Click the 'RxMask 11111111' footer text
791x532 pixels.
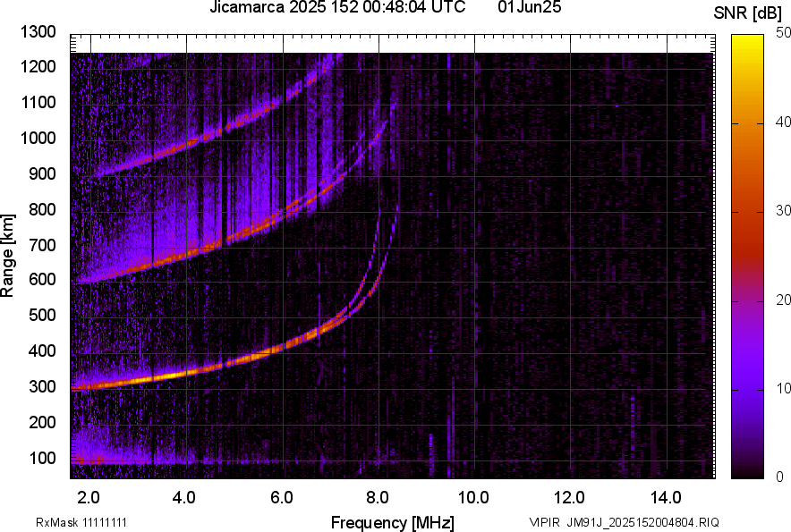pyautogui.click(x=81, y=522)
